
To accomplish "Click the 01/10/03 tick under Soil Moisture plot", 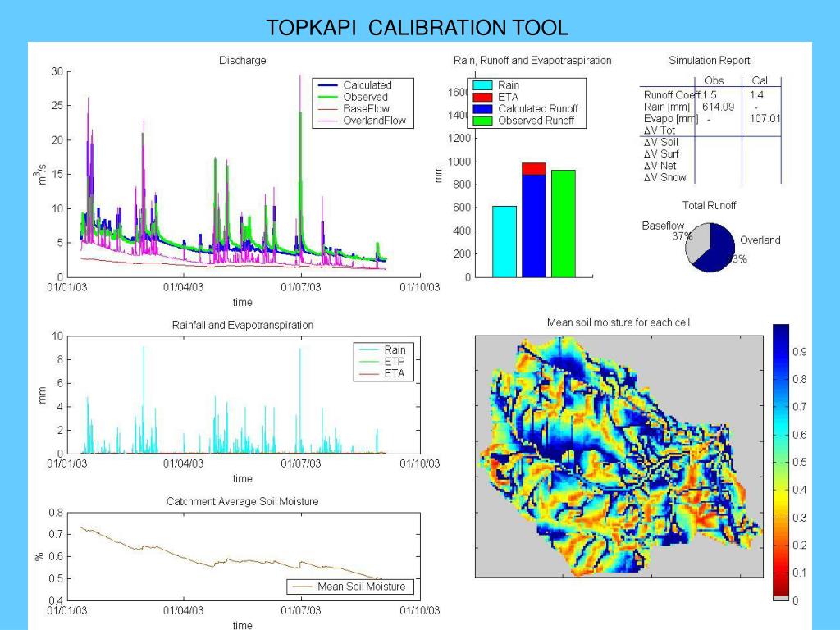I will pos(419,610).
